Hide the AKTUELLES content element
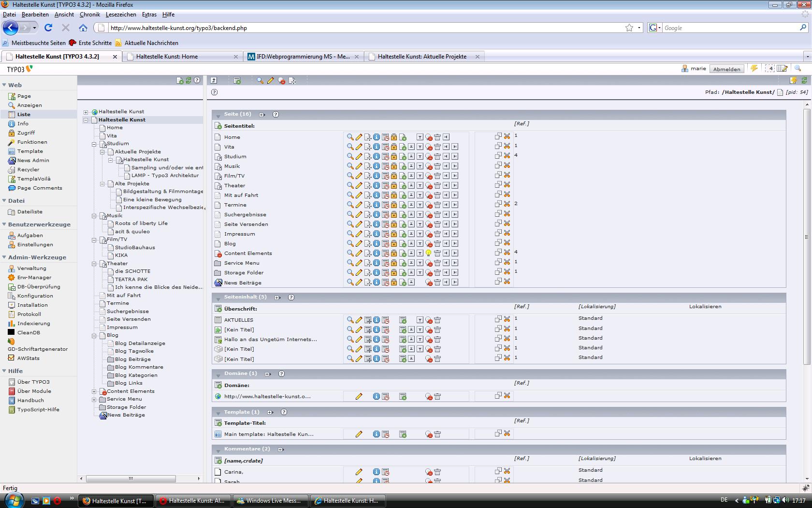Image resolution: width=812 pixels, height=508 pixels. (428, 320)
